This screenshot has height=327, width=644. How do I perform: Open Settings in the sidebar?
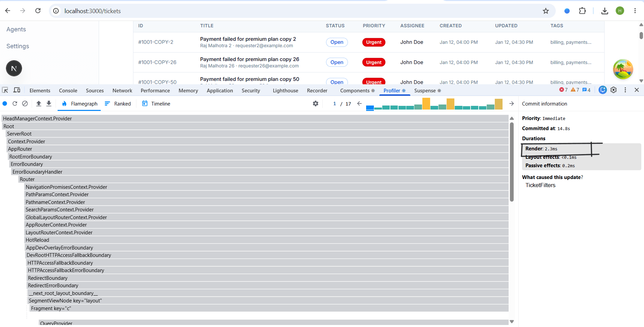tap(18, 46)
